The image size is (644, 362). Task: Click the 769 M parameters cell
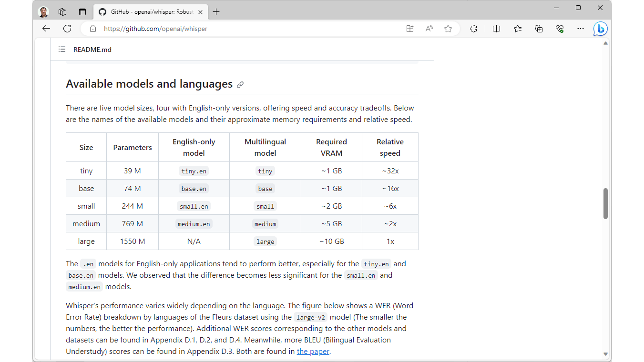133,224
